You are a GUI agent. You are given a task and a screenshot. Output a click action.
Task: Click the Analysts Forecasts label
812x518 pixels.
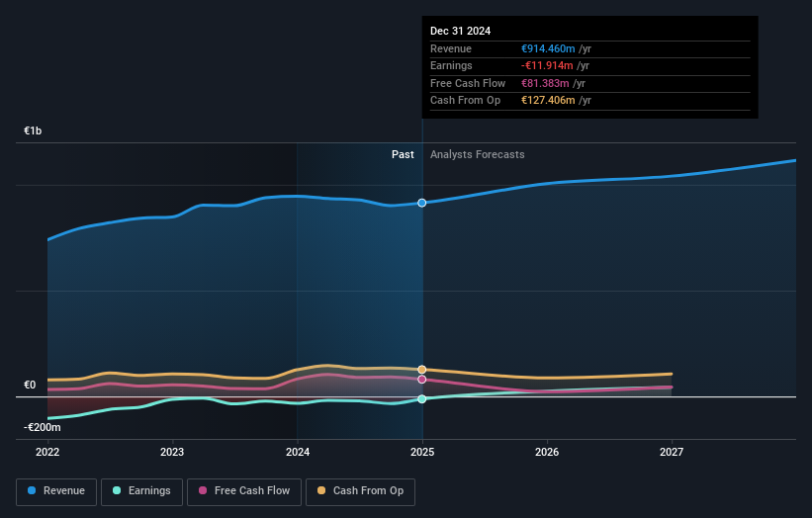click(x=478, y=155)
